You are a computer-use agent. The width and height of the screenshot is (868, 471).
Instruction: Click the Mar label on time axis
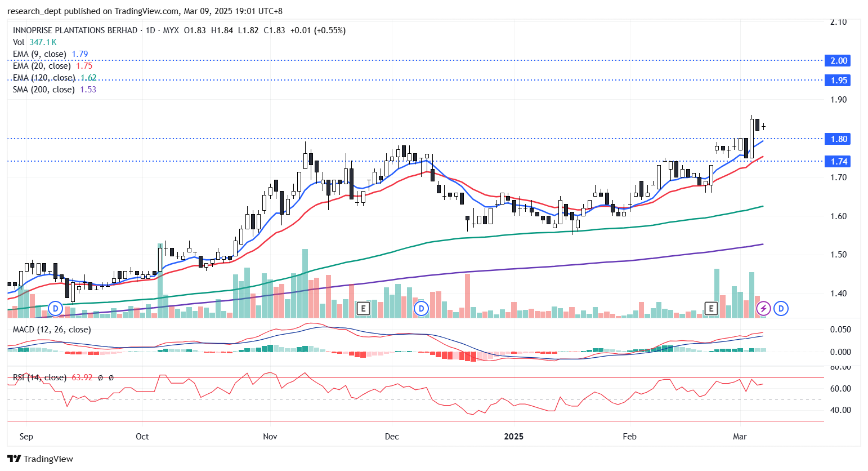740,437
